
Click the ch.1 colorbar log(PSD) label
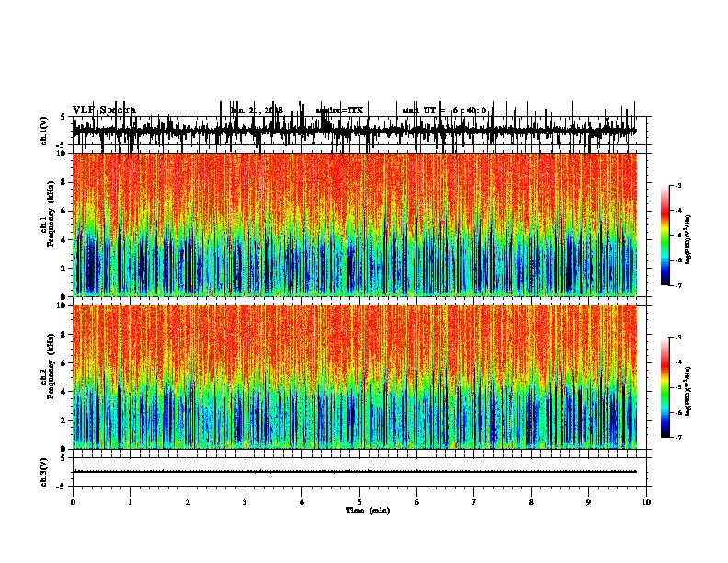click(x=688, y=239)
